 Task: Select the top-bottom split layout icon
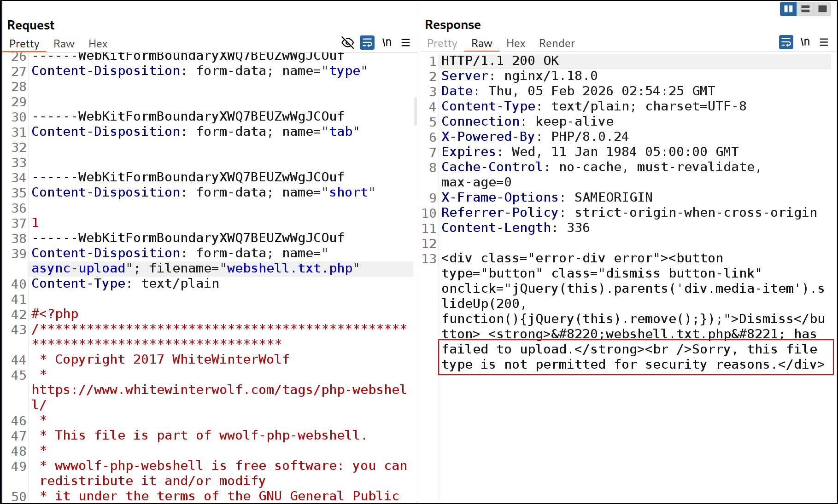click(x=805, y=9)
